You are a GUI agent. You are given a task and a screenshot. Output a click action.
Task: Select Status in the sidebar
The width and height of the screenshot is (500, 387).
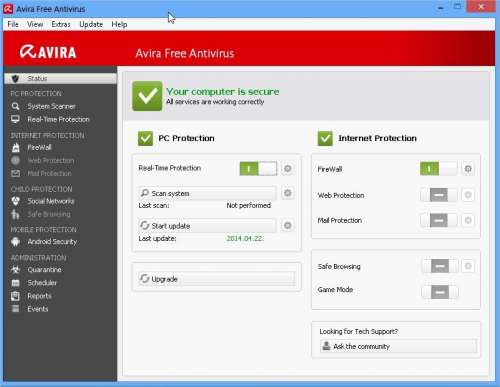click(x=60, y=78)
